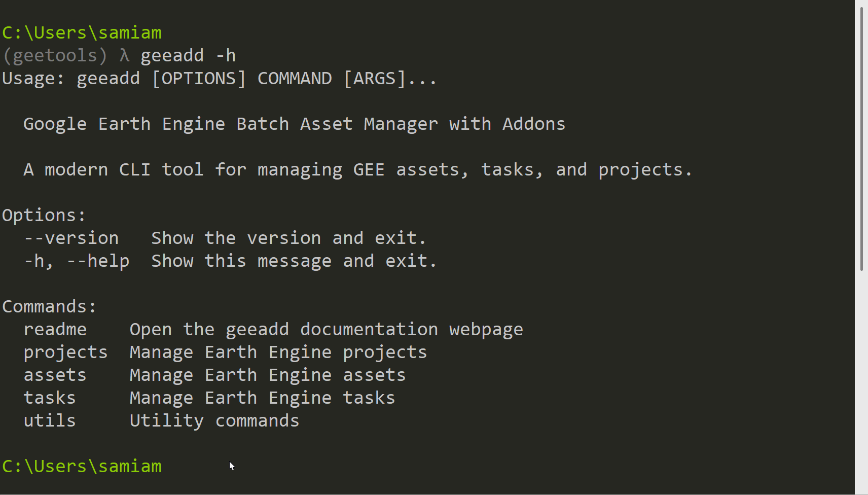Click the "Commands:" section header
This screenshot has width=868, height=495.
[x=49, y=307]
